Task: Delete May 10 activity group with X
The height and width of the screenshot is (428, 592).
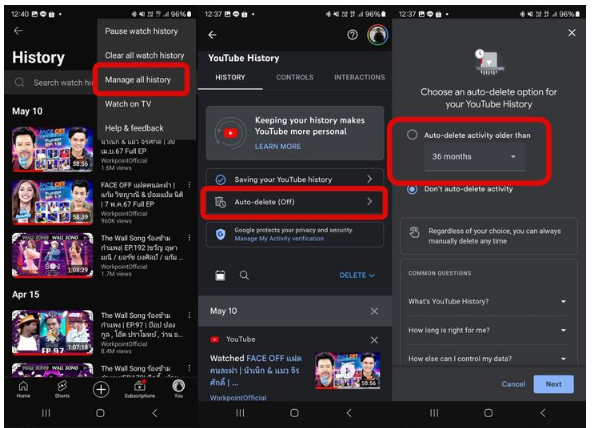Action: (x=374, y=311)
